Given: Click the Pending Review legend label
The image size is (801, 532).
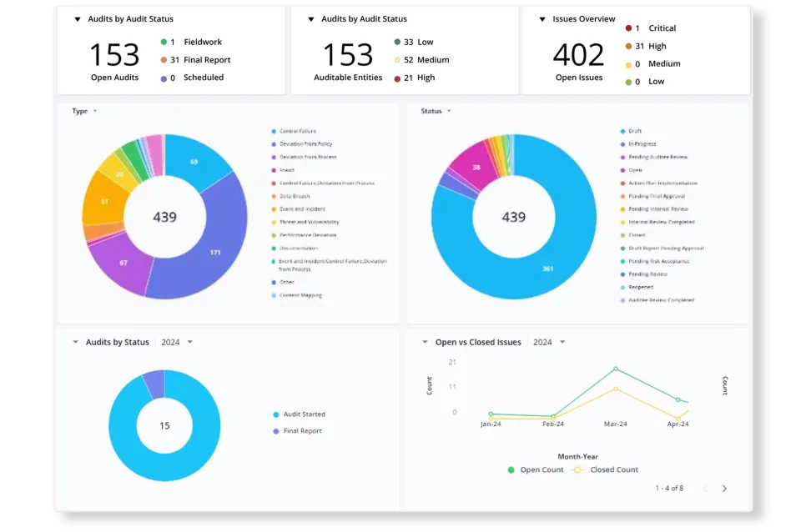Looking at the screenshot, I should [x=647, y=274].
